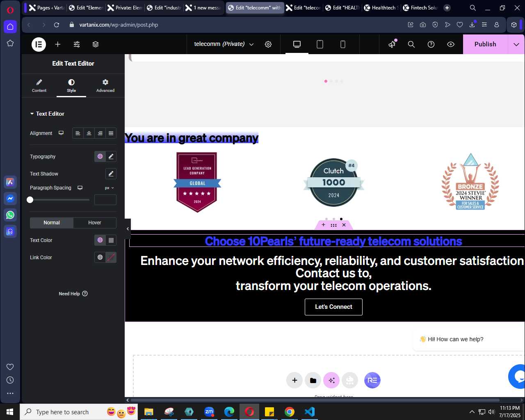Screen dimensions: 525x420
Task: Click the Windows Start button
Action: coord(10,412)
